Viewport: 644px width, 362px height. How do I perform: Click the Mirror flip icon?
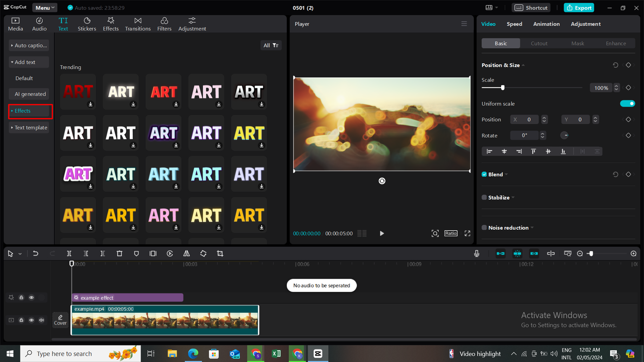click(x=186, y=253)
